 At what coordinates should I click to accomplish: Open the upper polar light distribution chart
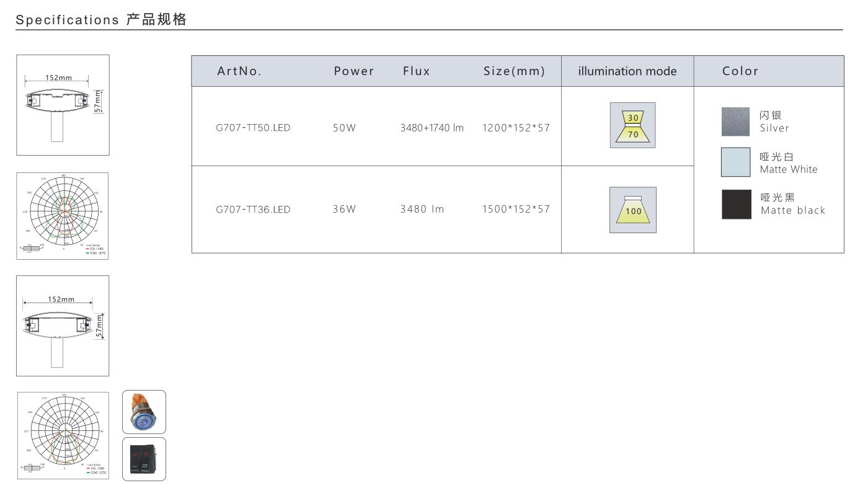click(x=63, y=216)
